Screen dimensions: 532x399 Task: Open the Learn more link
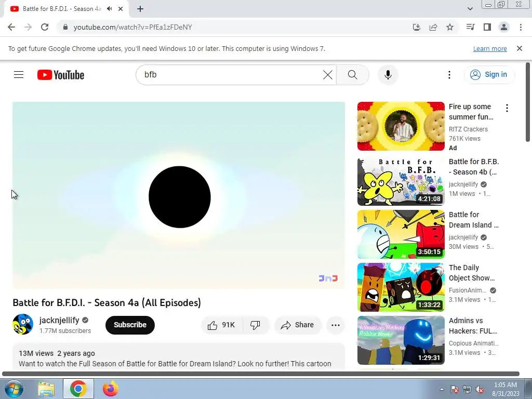coord(490,49)
